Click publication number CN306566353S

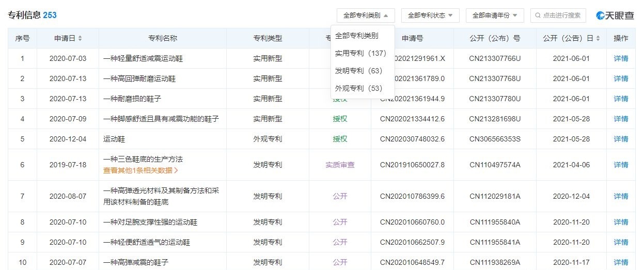tap(495, 139)
